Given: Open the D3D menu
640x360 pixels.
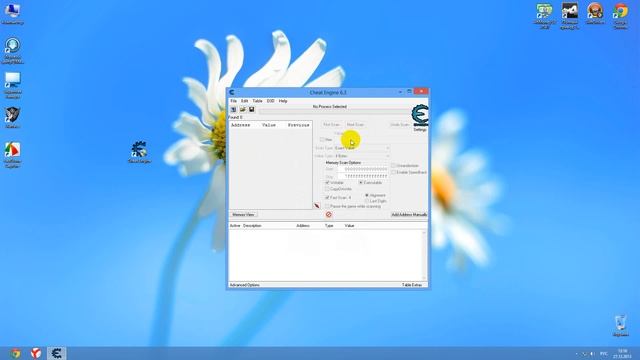Looking at the screenshot, I should point(270,101).
